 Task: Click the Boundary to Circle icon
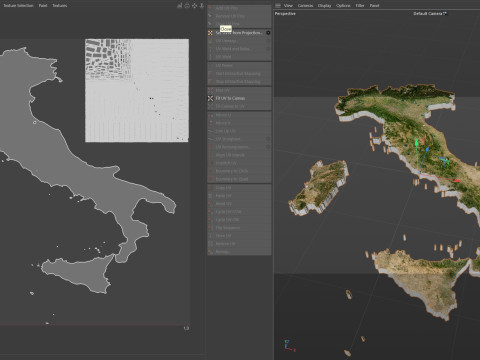pos(210,171)
